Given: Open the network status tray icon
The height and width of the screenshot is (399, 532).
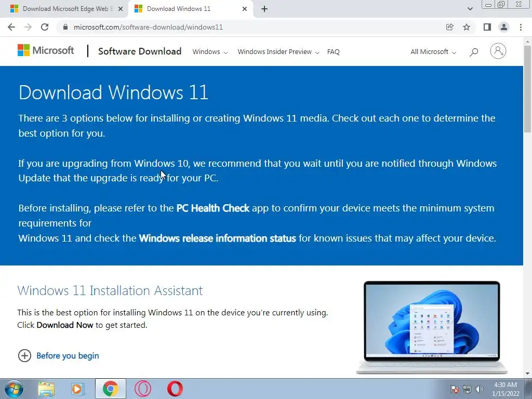Looking at the screenshot, I should point(467,389).
